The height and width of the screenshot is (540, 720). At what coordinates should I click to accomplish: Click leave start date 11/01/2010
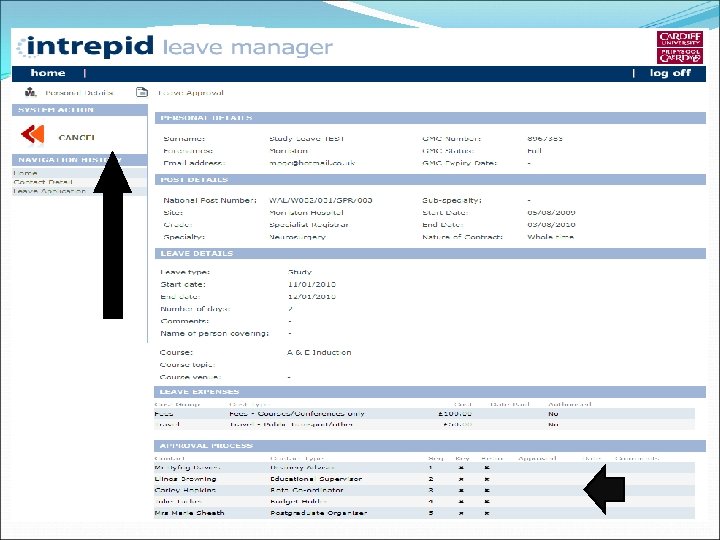pyautogui.click(x=312, y=285)
